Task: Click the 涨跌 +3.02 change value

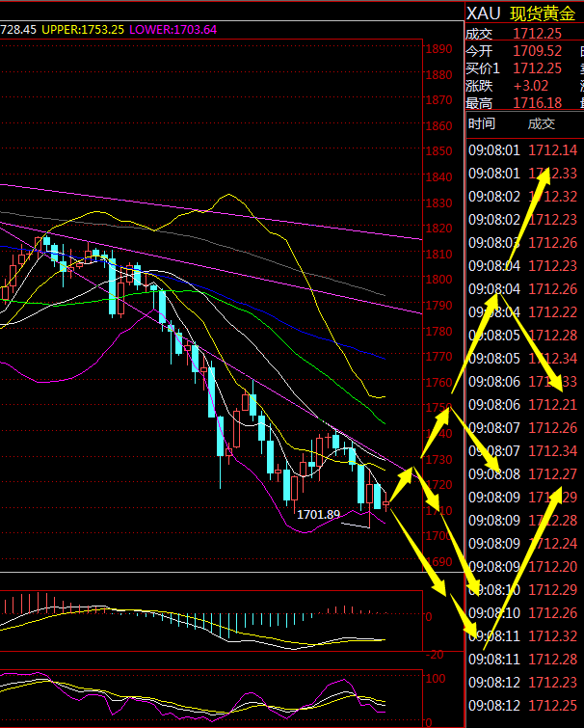Action: coord(530,85)
